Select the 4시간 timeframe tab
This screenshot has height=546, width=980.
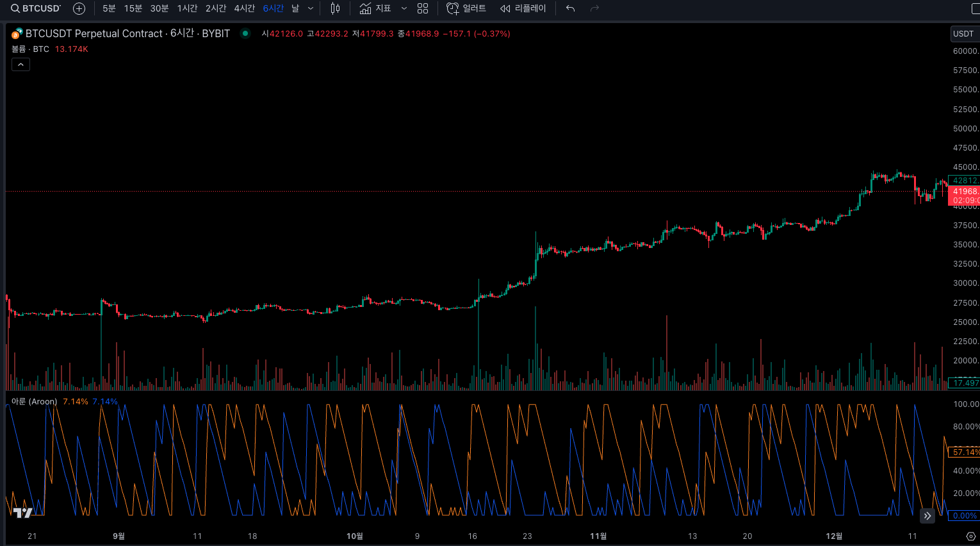(244, 8)
